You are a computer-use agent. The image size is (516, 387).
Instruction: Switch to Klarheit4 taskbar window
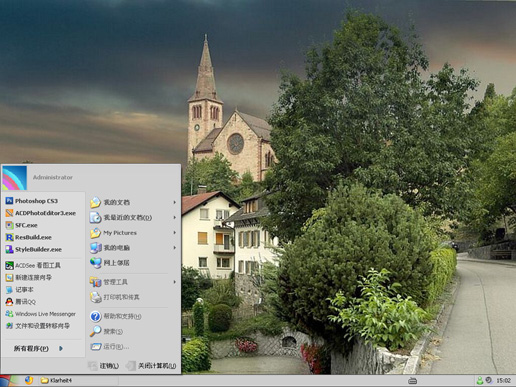point(56,380)
